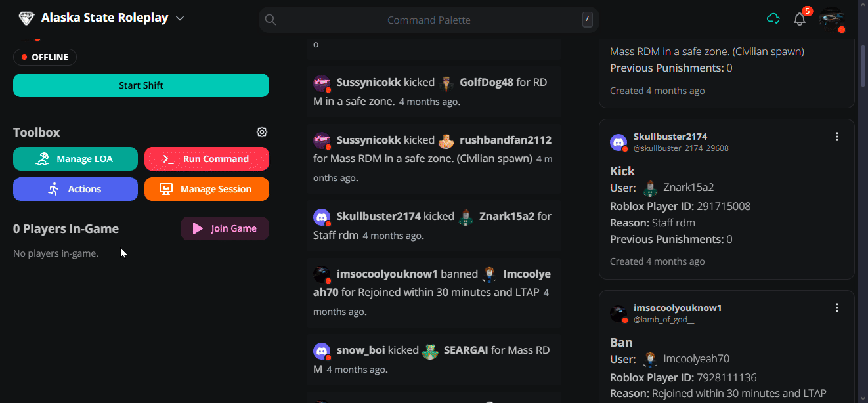Click the Join Game button
Image resolution: width=868 pixels, height=403 pixels.
pyautogui.click(x=225, y=228)
